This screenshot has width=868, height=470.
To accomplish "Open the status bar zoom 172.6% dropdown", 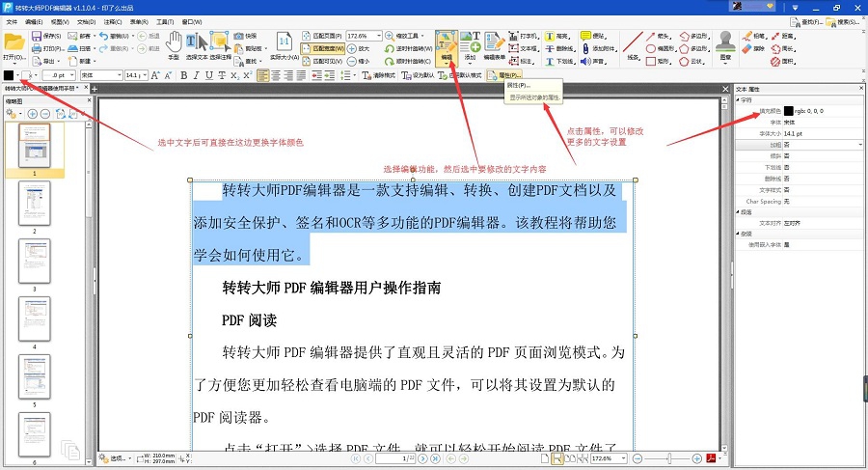I will click(x=623, y=458).
